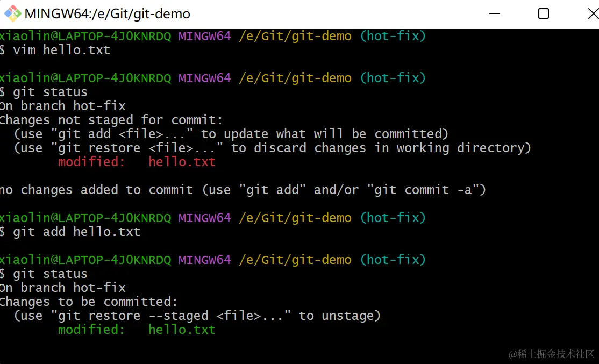Minimize the MINGW64 terminal window
Screen dimensions: 599x364
pyautogui.click(x=494, y=14)
